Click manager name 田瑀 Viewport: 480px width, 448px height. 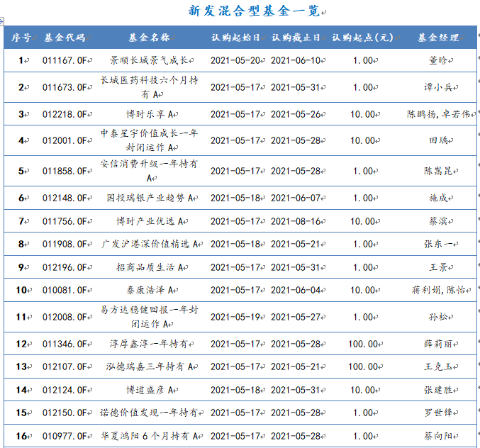pos(438,141)
